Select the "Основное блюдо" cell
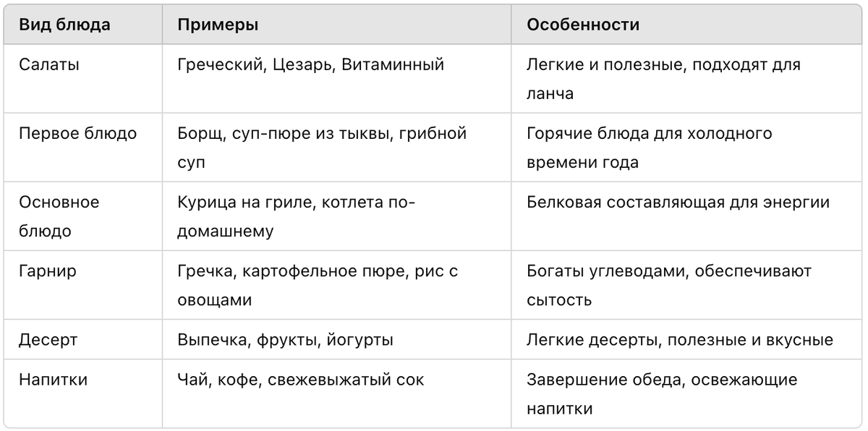 (83, 216)
